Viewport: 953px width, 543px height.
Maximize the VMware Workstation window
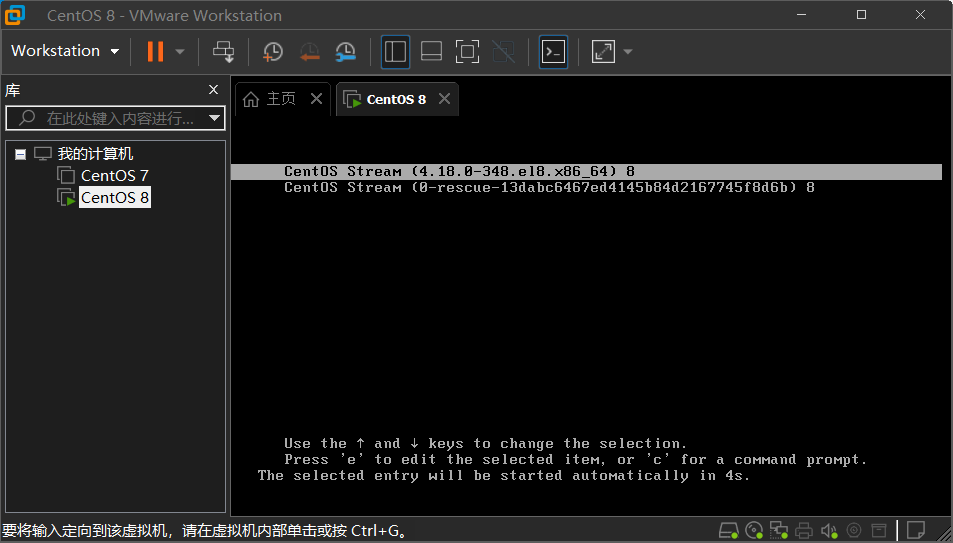[x=861, y=15]
